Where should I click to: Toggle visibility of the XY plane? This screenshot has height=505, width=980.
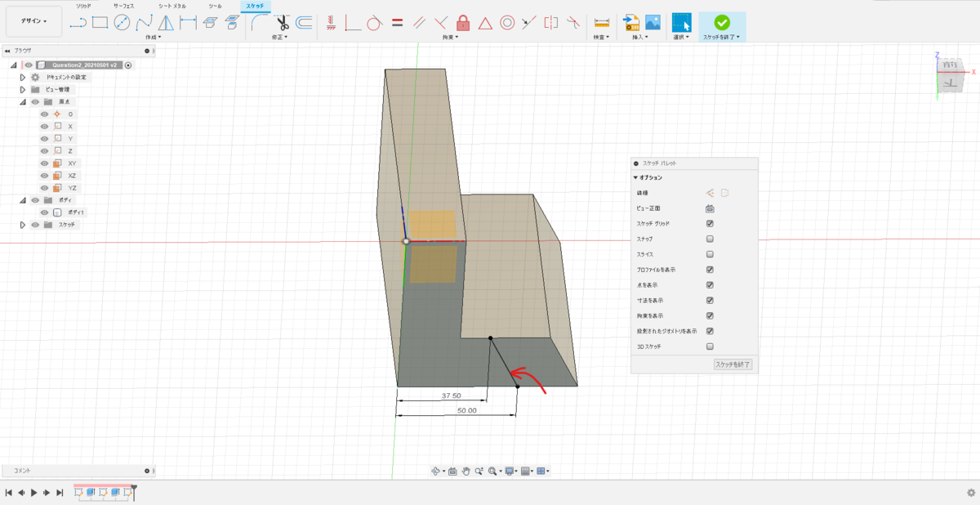point(45,163)
